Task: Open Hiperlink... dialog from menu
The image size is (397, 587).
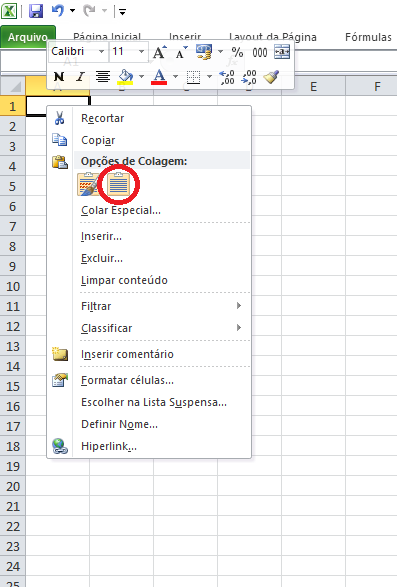Action: [x=149, y=446]
